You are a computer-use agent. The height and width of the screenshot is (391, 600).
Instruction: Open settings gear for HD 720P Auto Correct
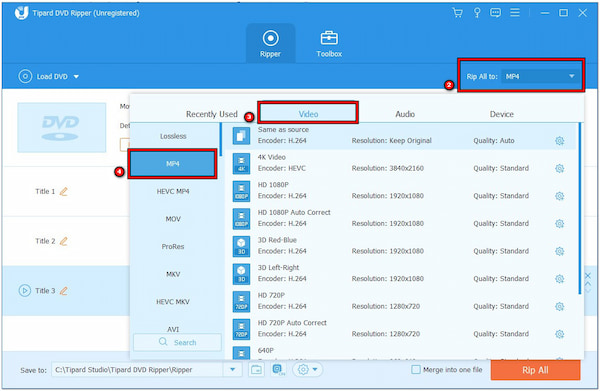[559, 334]
